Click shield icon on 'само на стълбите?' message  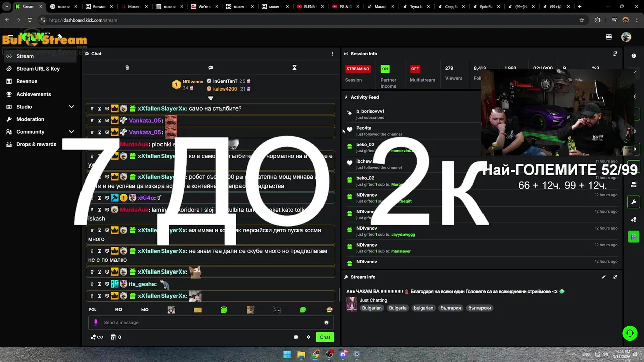pyautogui.click(x=107, y=109)
